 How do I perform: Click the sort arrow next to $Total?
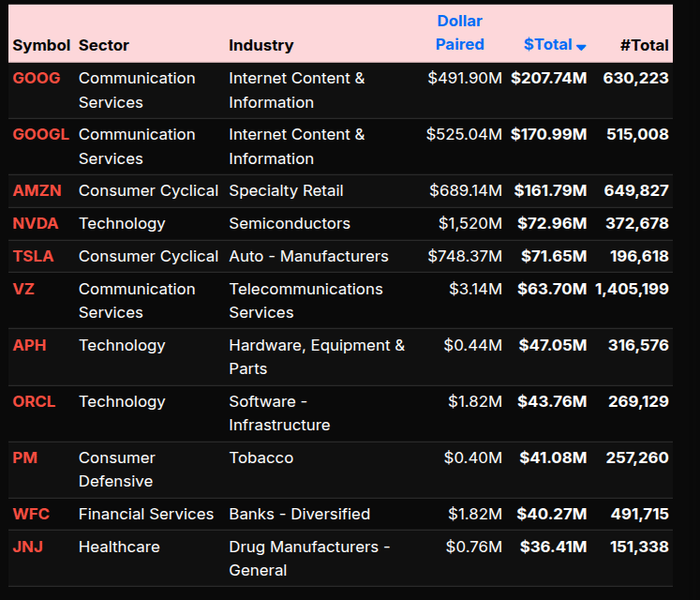[582, 47]
